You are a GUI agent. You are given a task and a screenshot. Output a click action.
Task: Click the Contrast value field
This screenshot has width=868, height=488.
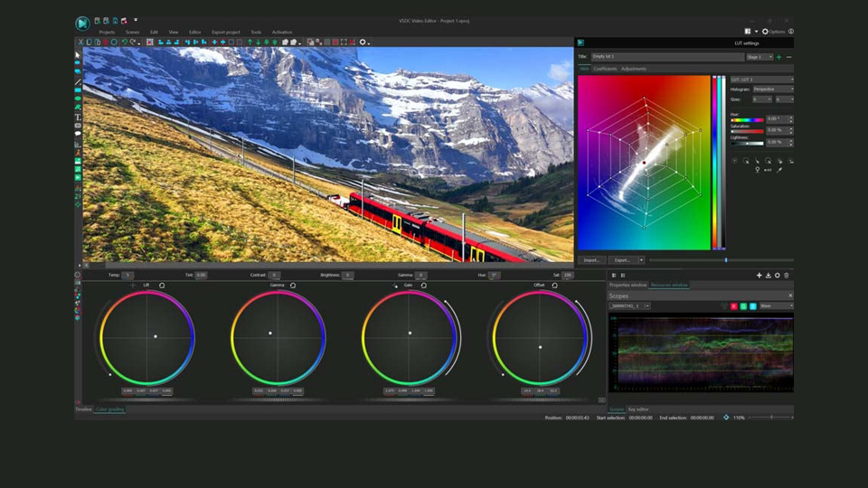tap(274, 275)
